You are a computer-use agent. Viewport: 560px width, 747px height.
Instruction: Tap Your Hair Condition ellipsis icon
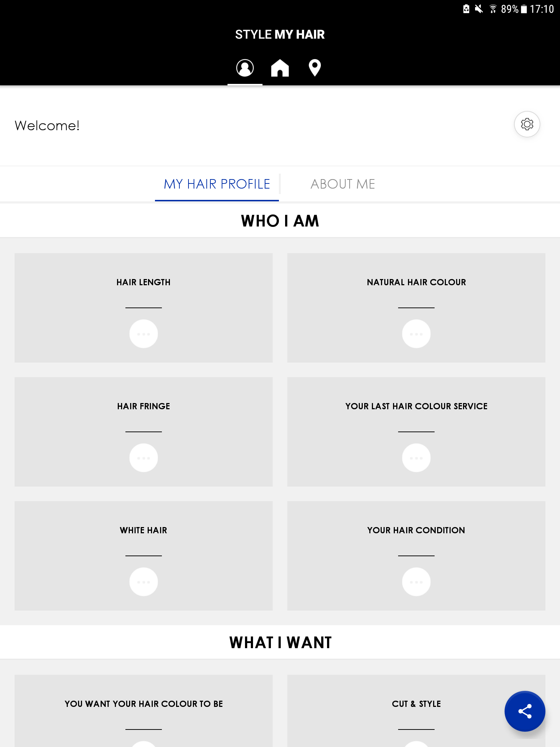pyautogui.click(x=416, y=582)
